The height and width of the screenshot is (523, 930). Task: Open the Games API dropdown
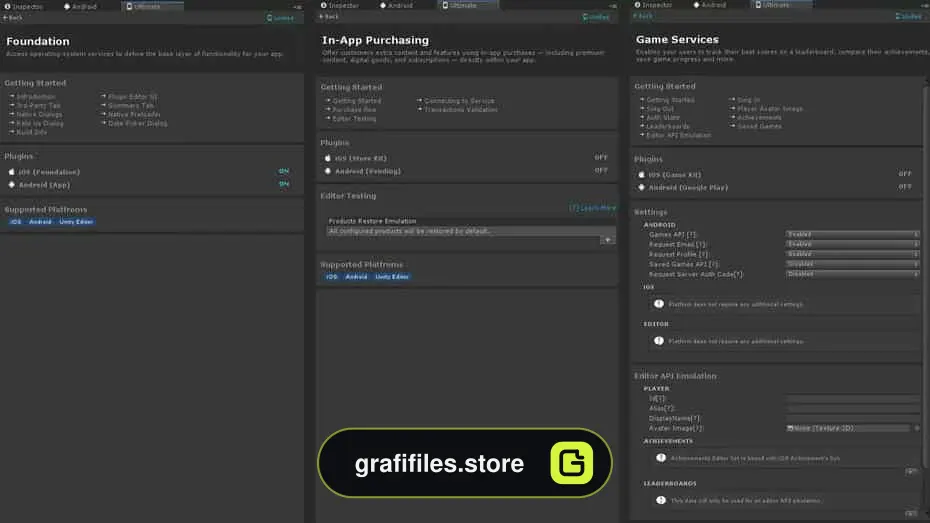point(853,234)
